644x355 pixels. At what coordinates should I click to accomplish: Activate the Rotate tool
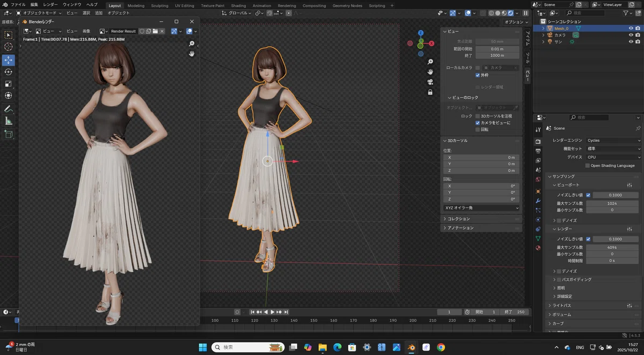click(9, 72)
